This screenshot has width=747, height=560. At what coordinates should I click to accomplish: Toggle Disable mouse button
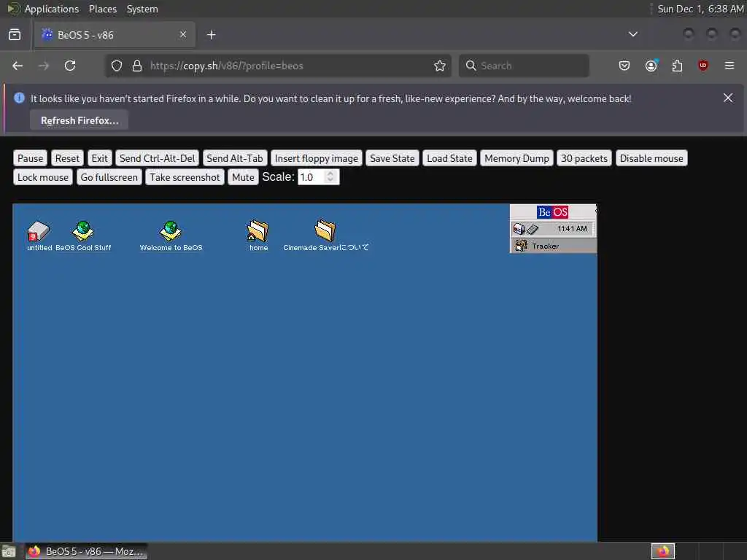pos(651,158)
